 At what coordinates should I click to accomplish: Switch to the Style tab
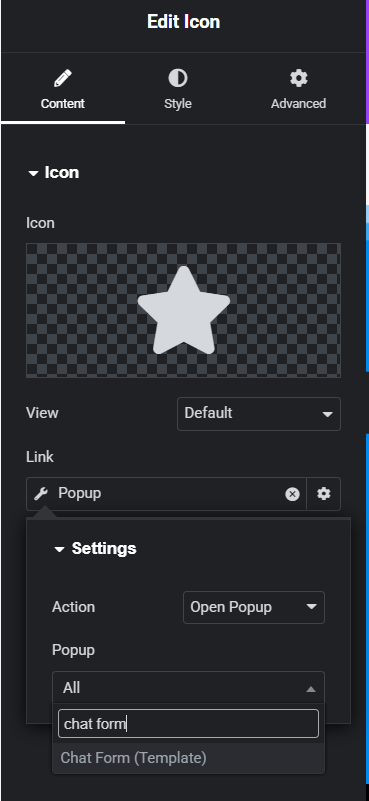pyautogui.click(x=178, y=88)
